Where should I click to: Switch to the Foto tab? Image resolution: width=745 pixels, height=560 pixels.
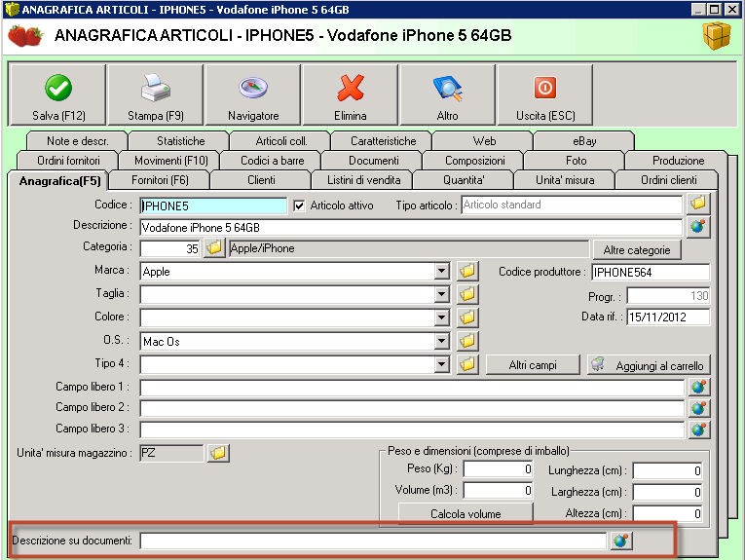click(576, 161)
